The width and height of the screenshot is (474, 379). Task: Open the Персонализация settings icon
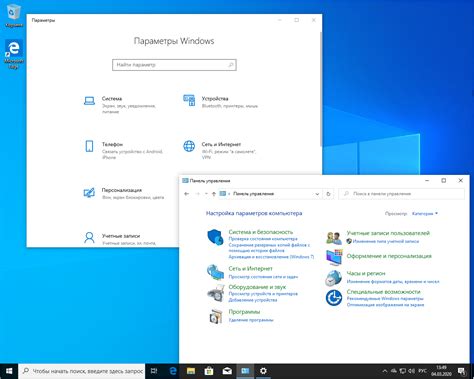click(89, 192)
